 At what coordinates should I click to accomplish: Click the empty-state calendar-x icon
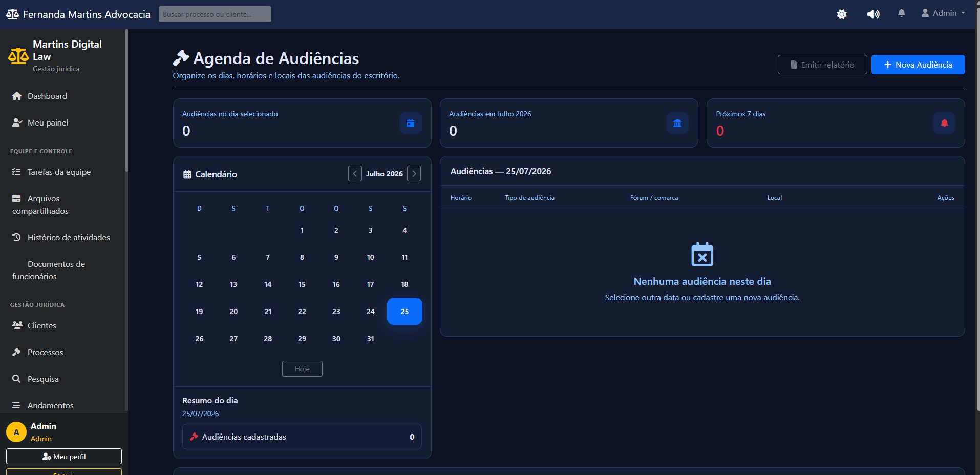coord(702,254)
